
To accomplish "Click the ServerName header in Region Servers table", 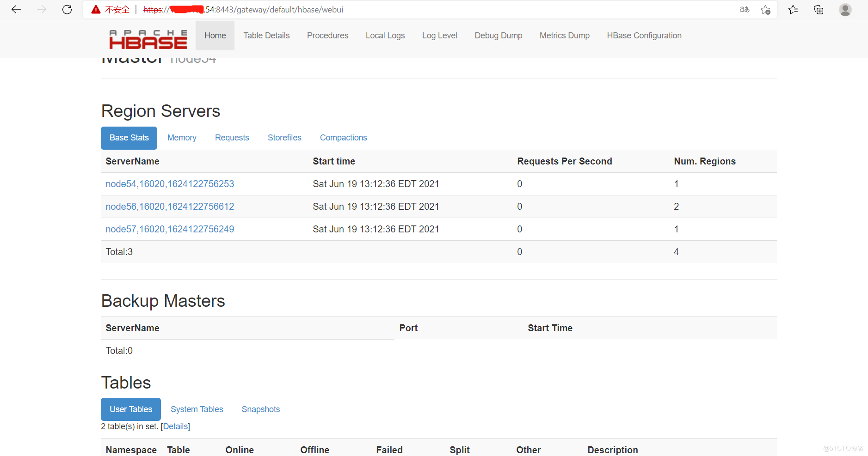I will [132, 161].
